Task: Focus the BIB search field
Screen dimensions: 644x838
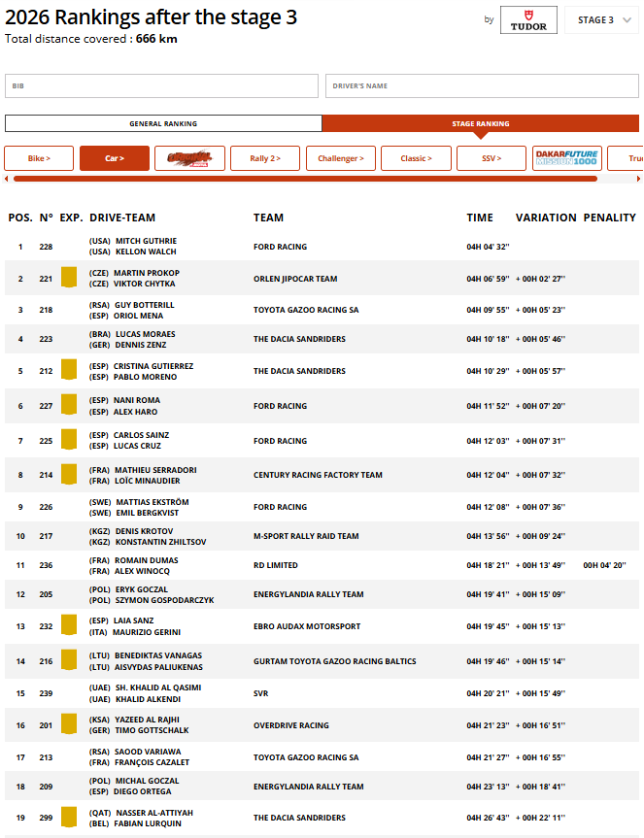Action: click(x=161, y=86)
